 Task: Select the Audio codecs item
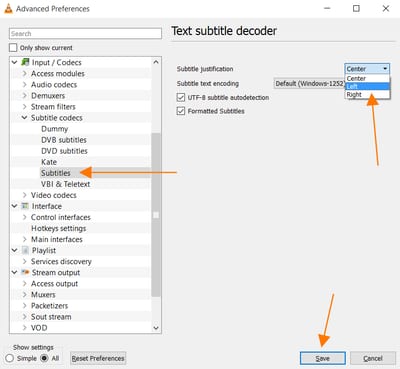click(54, 84)
